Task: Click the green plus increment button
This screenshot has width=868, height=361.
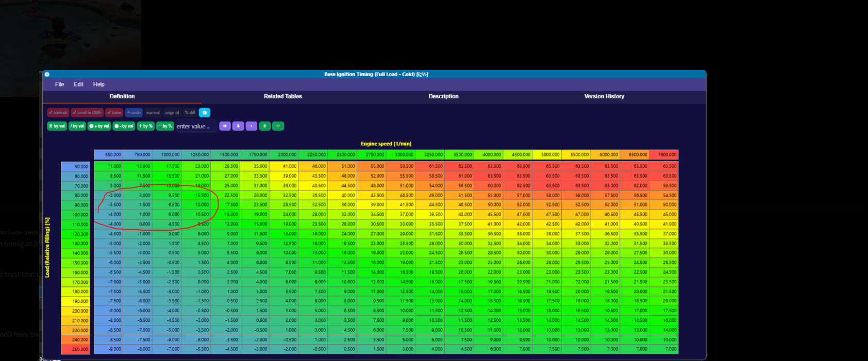Action: 265,126
